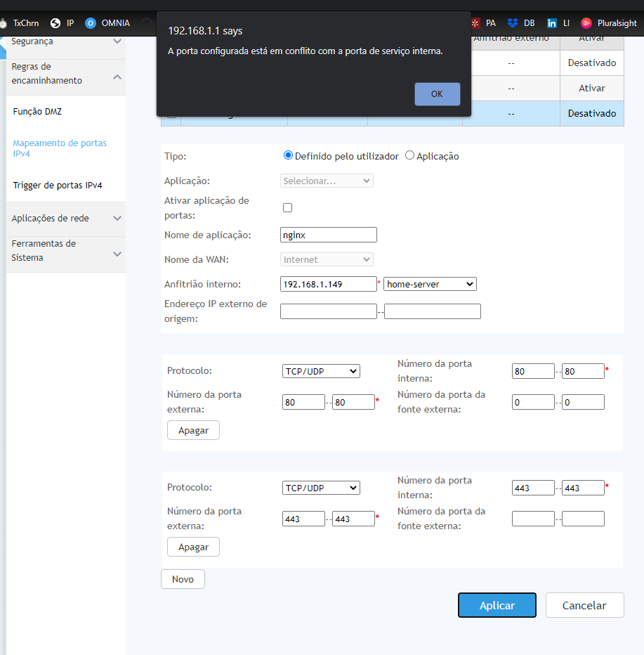Open the Dropbox DB bookmark
The height and width of the screenshot is (655, 644).
pos(521,22)
